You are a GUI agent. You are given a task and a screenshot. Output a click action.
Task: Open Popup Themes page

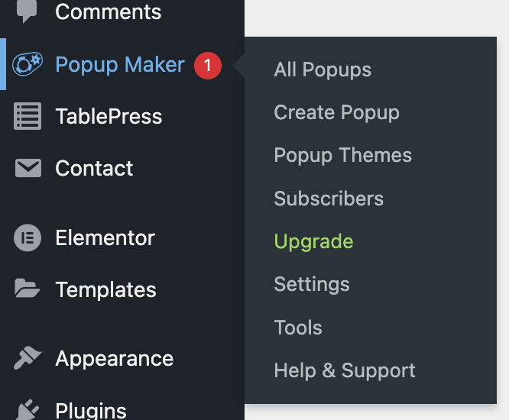pyautogui.click(x=343, y=155)
